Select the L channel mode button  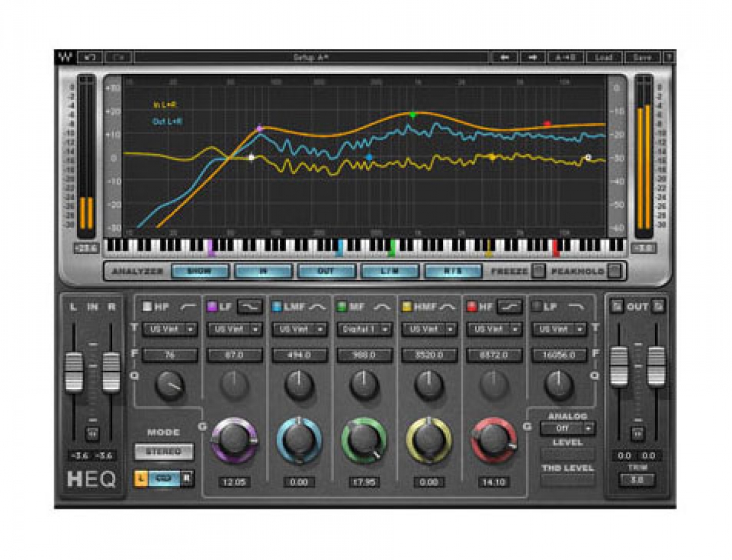[x=142, y=479]
